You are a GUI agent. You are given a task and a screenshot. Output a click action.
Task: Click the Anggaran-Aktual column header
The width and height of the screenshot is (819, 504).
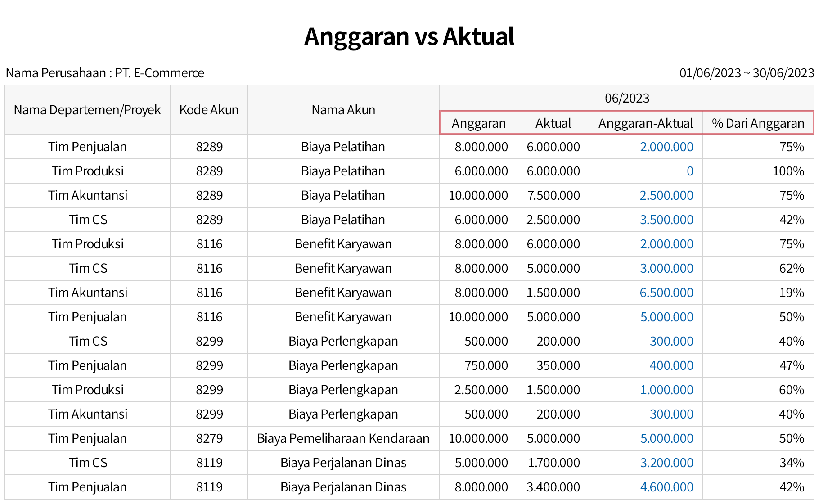click(x=645, y=123)
